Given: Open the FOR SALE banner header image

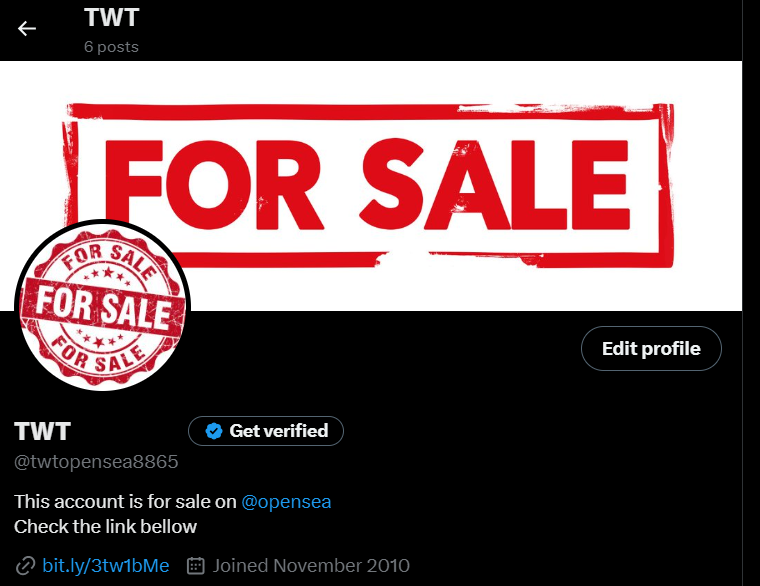Looking at the screenshot, I should (x=371, y=186).
